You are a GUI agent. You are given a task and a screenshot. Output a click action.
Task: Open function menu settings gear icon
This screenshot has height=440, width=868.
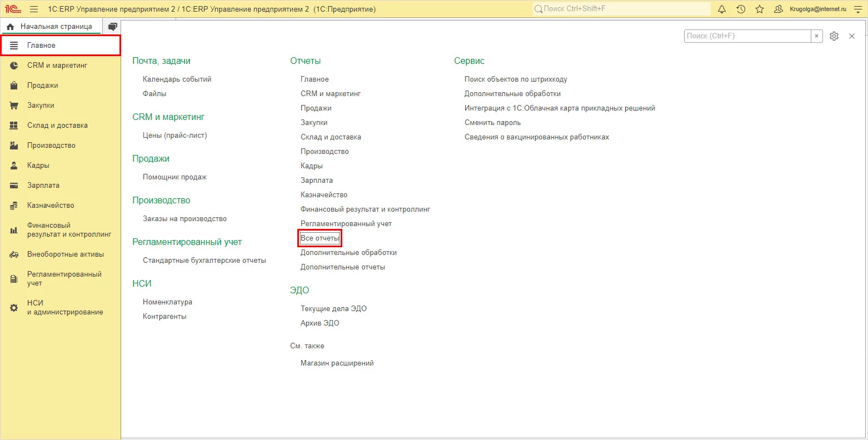[834, 36]
